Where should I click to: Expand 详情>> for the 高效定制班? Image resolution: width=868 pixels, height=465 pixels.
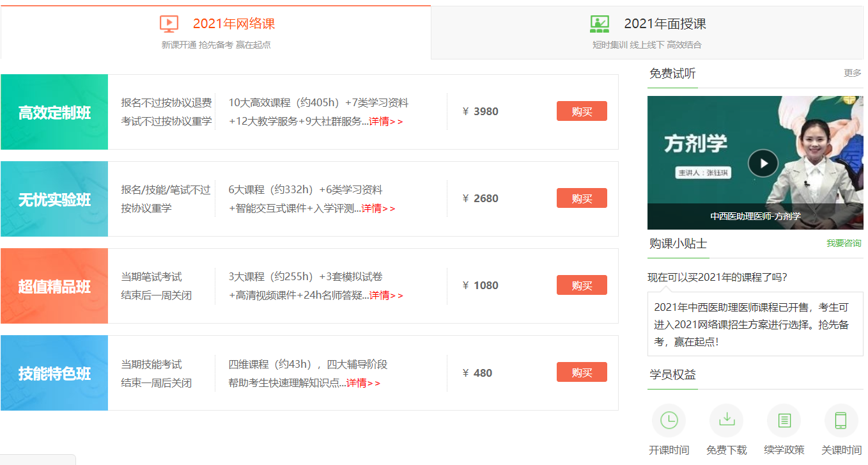pos(386,122)
